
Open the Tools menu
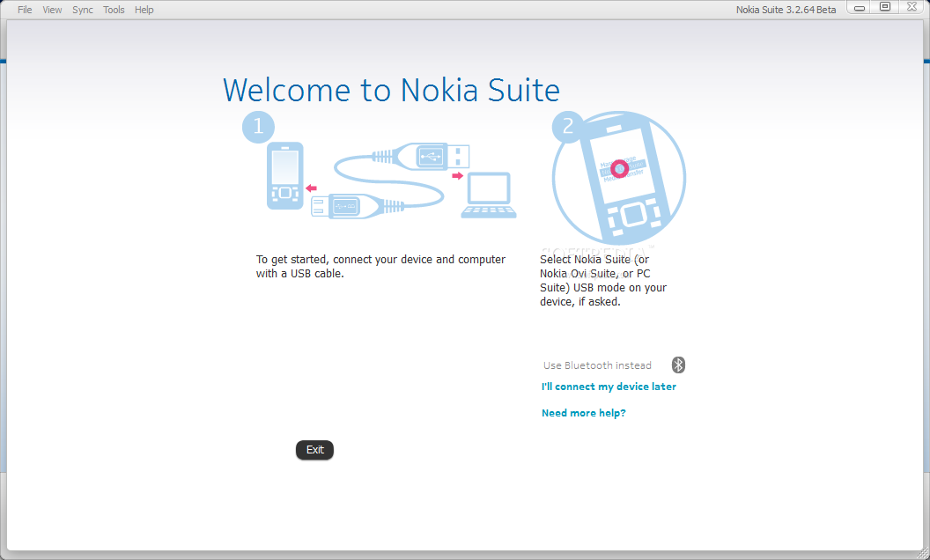point(114,10)
